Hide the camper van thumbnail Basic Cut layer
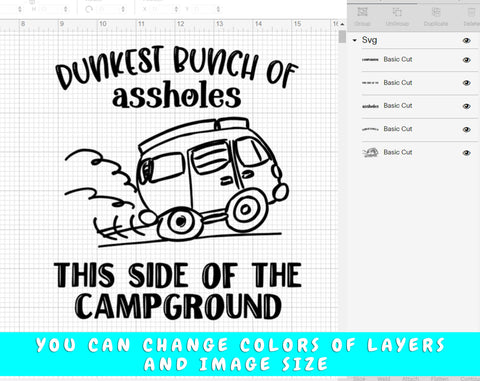The image size is (480, 381). (x=466, y=153)
